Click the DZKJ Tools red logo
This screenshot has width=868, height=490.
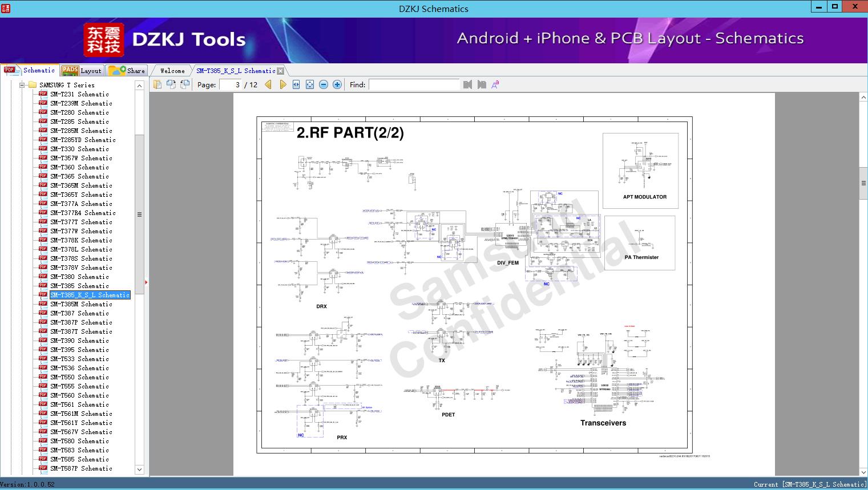104,40
